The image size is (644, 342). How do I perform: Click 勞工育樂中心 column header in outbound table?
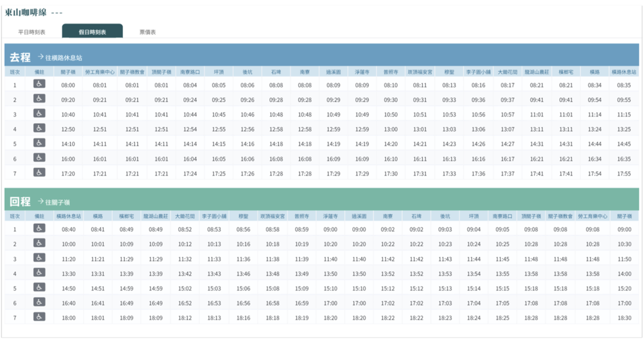point(100,72)
